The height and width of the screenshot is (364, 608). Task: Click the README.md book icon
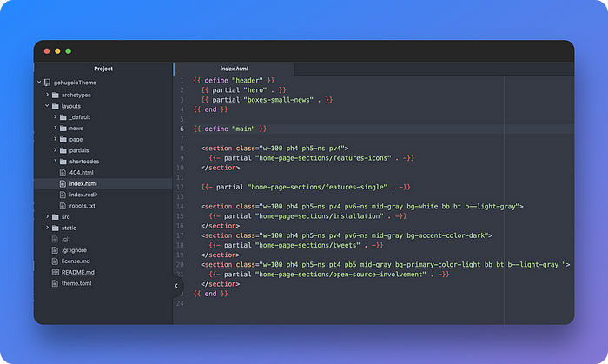(55, 272)
